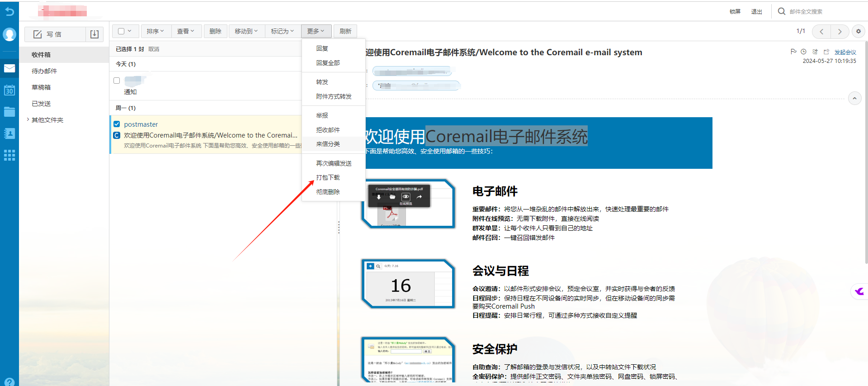
Task: Click the purple assistant bird icon
Action: 859,291
